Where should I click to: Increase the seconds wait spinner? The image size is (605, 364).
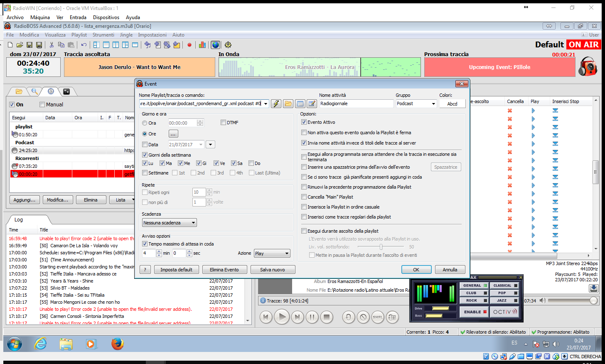point(189,251)
